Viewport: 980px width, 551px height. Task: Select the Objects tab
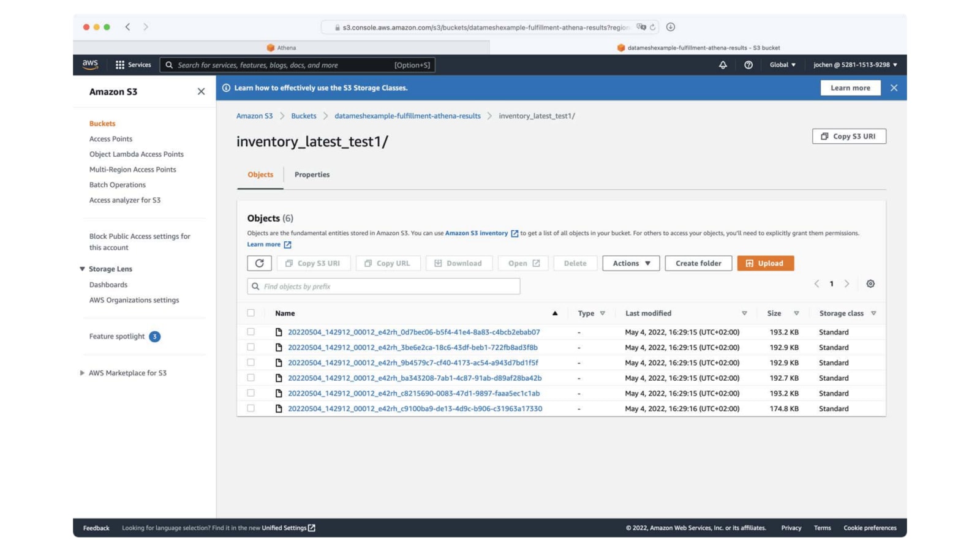click(x=260, y=174)
